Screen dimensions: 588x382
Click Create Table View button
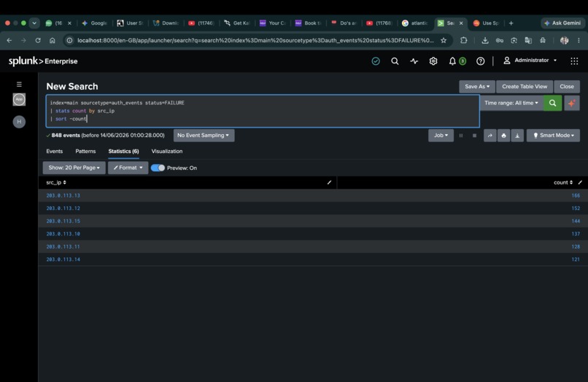525,87
